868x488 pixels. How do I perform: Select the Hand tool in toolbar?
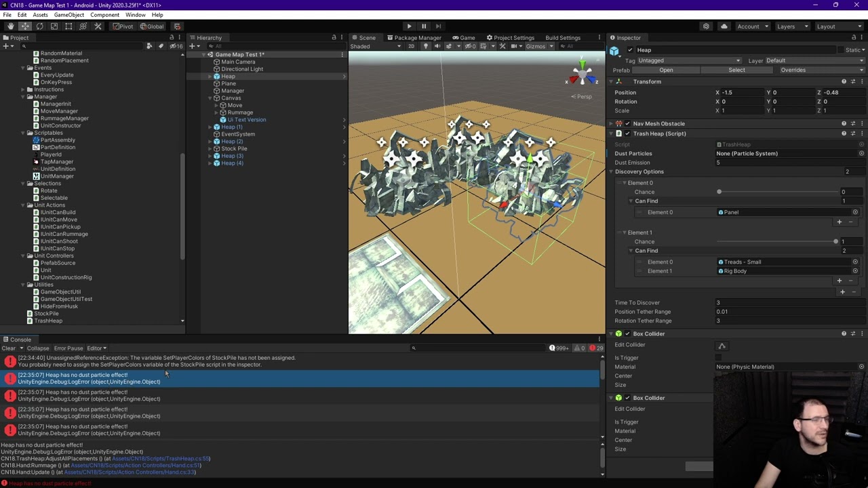tap(10, 26)
